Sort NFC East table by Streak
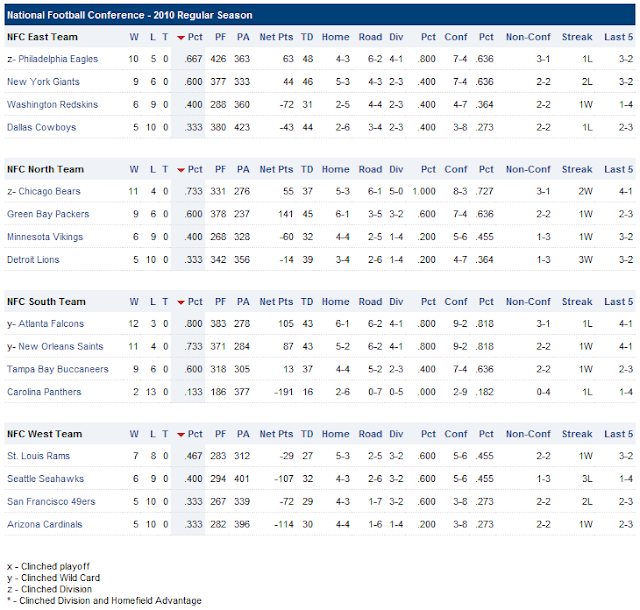The image size is (640, 610). click(577, 37)
